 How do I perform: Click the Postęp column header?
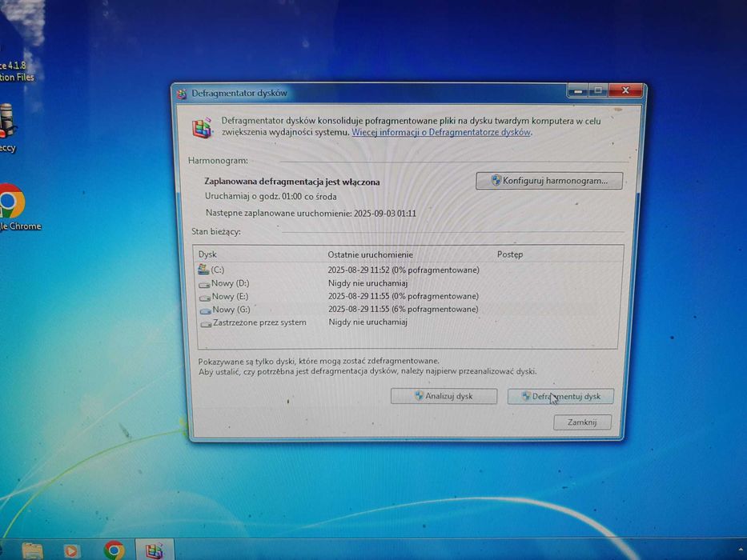(510, 254)
